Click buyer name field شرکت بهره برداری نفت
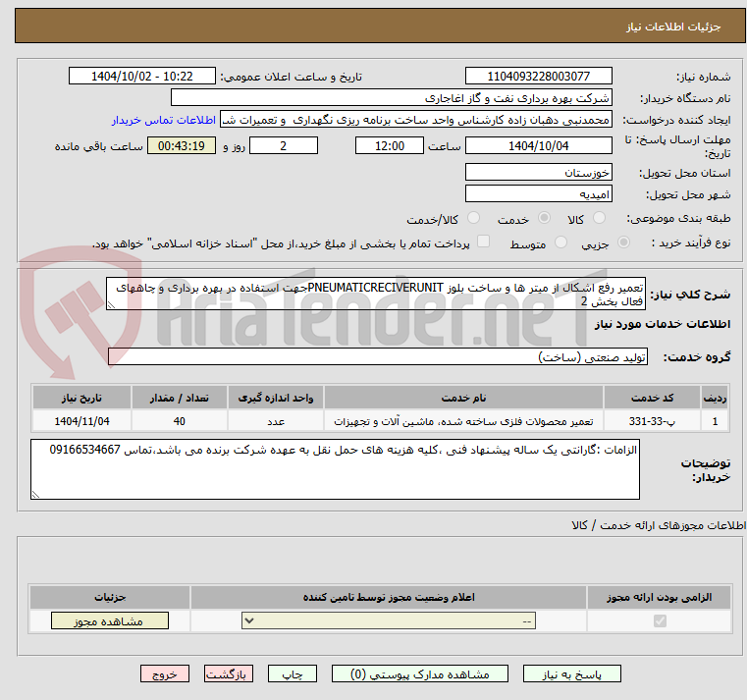Image resolution: width=747 pixels, height=700 pixels. (391, 98)
